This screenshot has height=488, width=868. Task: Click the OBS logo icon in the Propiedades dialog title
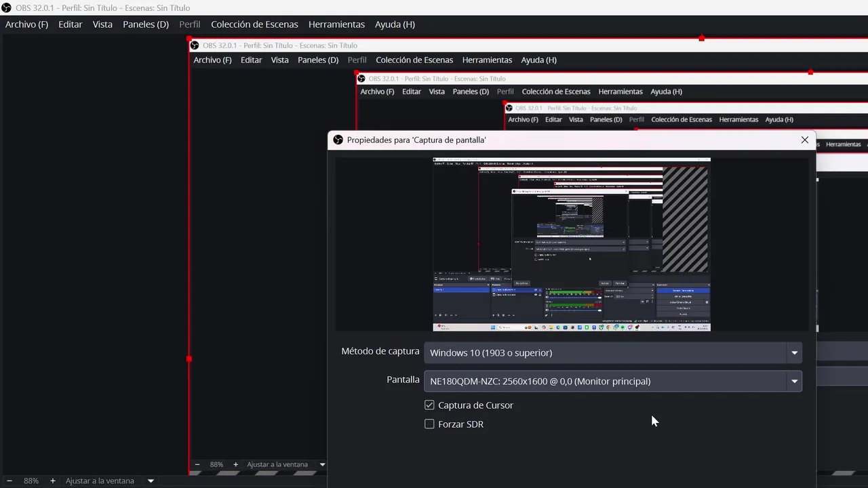(x=338, y=140)
